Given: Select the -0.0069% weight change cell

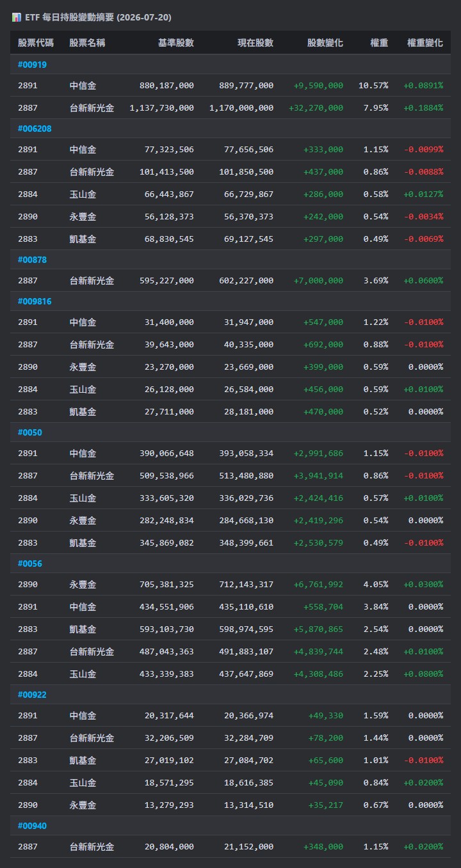Looking at the screenshot, I should [423, 239].
